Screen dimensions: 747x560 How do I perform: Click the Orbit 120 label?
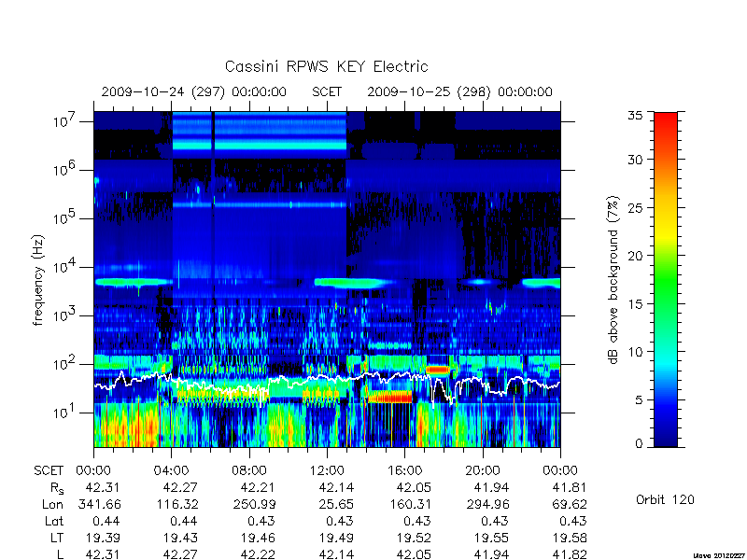[x=665, y=499]
